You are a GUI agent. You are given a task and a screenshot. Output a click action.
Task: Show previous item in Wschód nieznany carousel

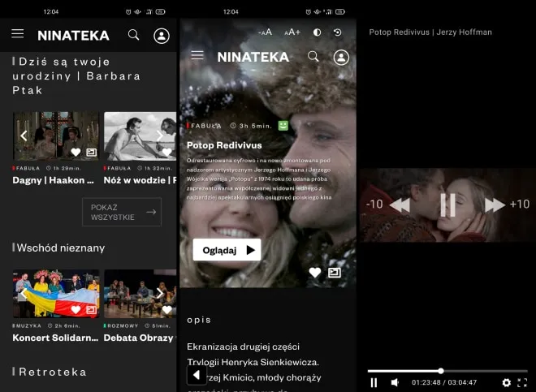pos(24,294)
